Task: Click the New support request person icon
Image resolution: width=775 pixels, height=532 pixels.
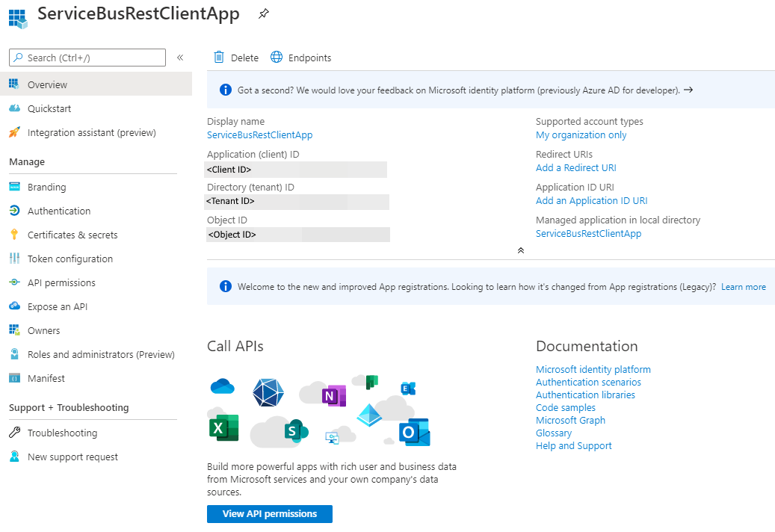Action: 15,457
